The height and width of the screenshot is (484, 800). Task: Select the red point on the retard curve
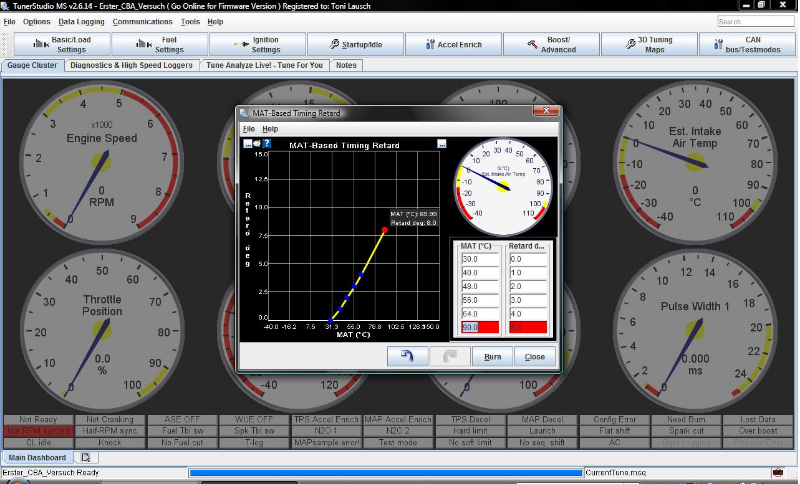385,230
